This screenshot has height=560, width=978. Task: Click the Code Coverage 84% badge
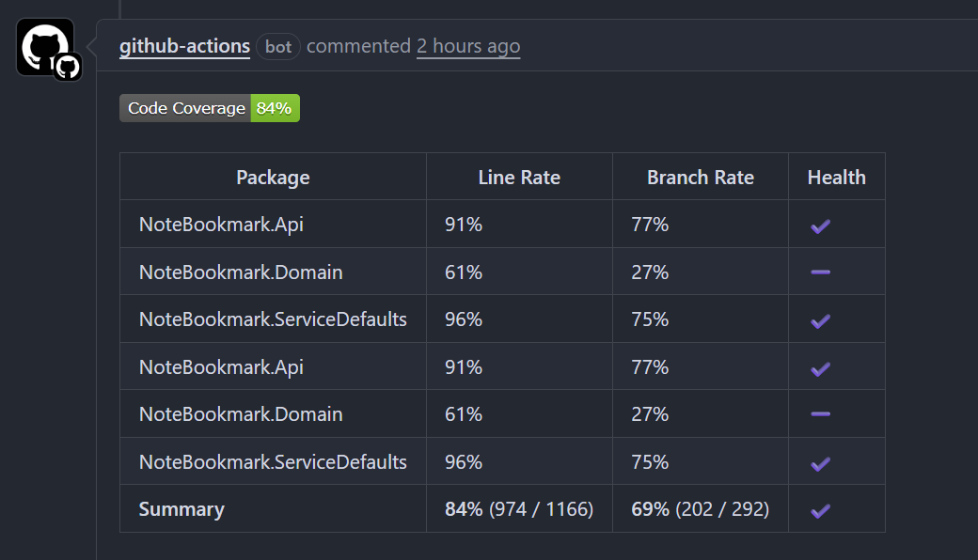[210, 108]
